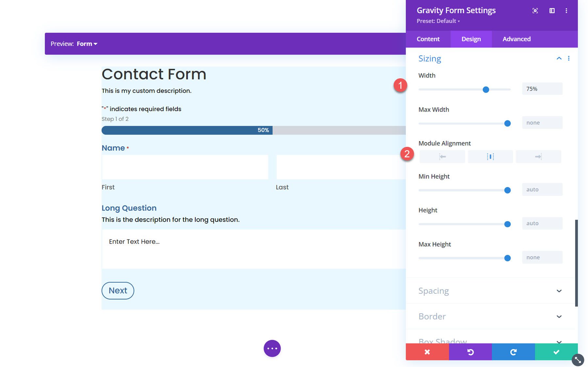
Task: Click the discard changes red X icon
Action: coord(427,352)
